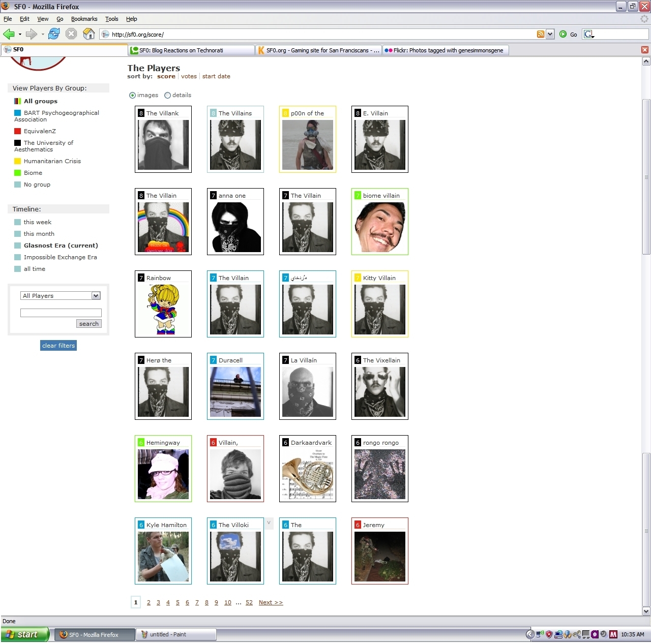Open the Rainbow player thumbnail
The image size is (651, 644).
click(x=163, y=309)
